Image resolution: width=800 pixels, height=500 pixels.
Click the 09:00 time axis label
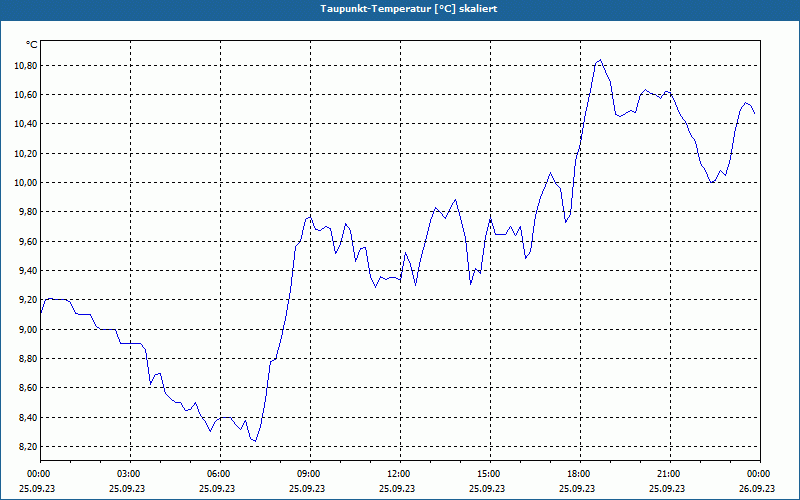310,474
